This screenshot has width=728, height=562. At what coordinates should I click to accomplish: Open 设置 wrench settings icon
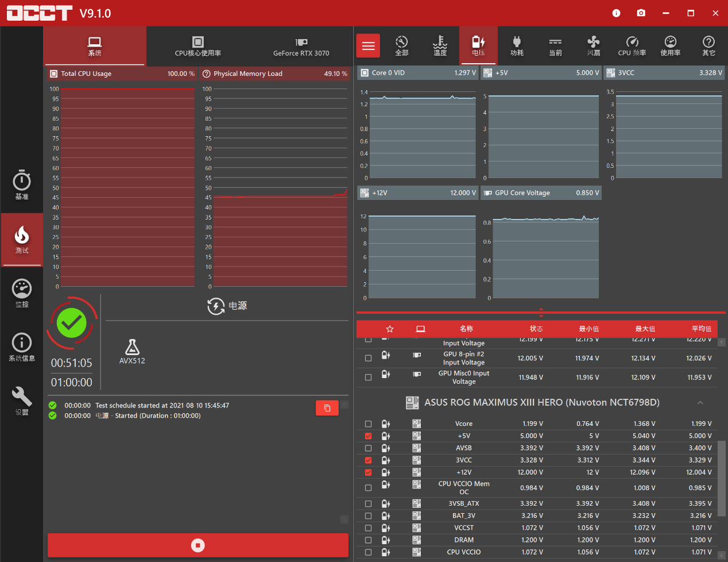[22, 401]
